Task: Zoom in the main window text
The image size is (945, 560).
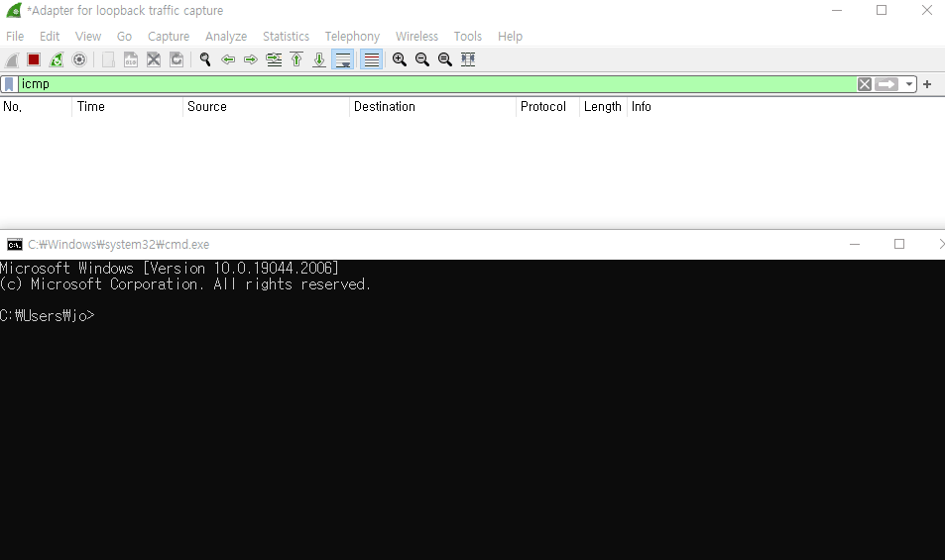Action: click(399, 59)
